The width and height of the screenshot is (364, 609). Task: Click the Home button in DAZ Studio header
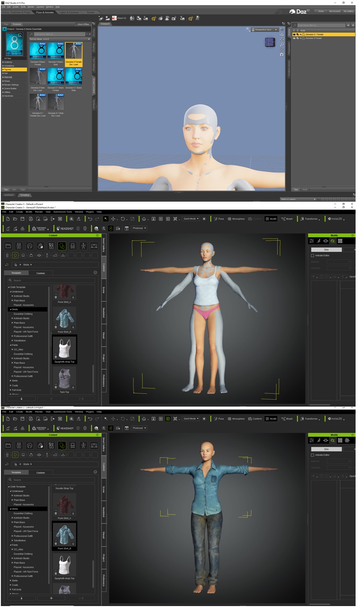click(321, 11)
